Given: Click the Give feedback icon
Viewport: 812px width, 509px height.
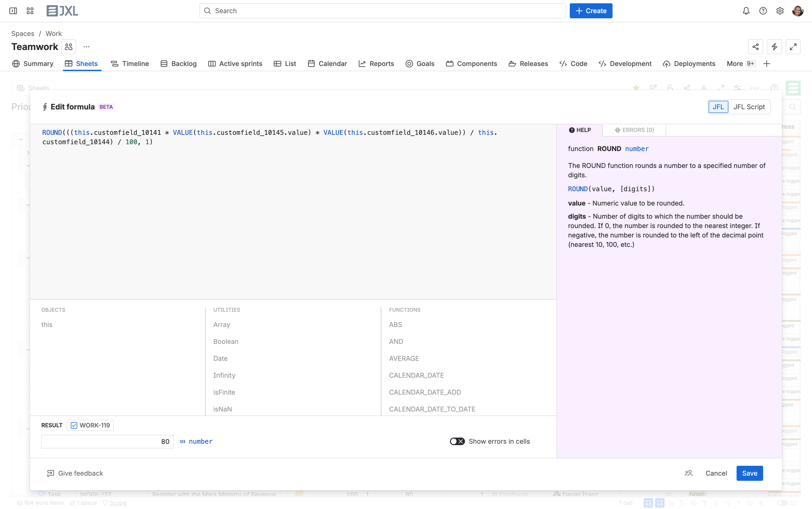Looking at the screenshot, I should pos(51,473).
